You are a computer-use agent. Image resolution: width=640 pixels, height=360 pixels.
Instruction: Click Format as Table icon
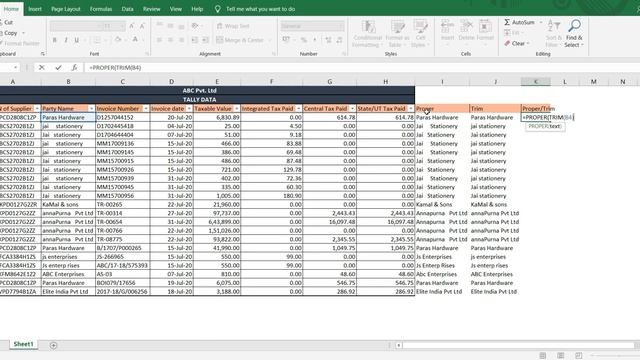397,27
